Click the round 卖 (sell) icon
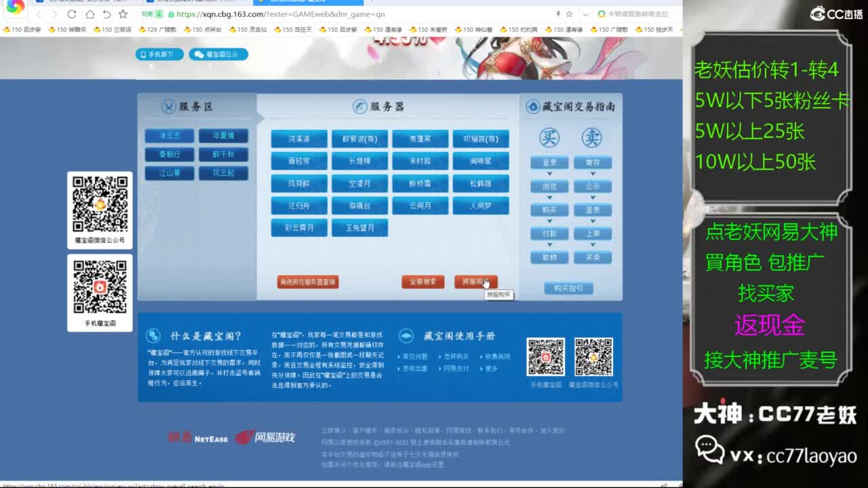The width and height of the screenshot is (868, 488). point(592,138)
